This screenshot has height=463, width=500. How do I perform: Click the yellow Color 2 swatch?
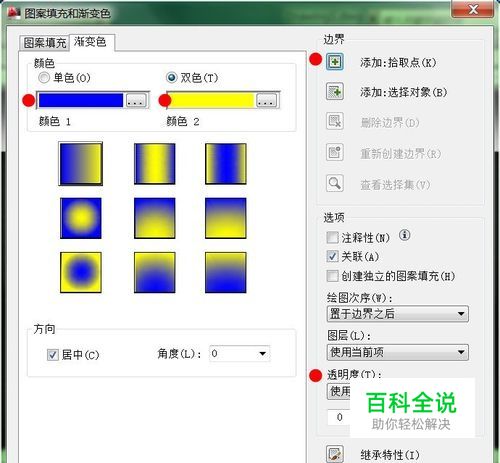(x=212, y=100)
